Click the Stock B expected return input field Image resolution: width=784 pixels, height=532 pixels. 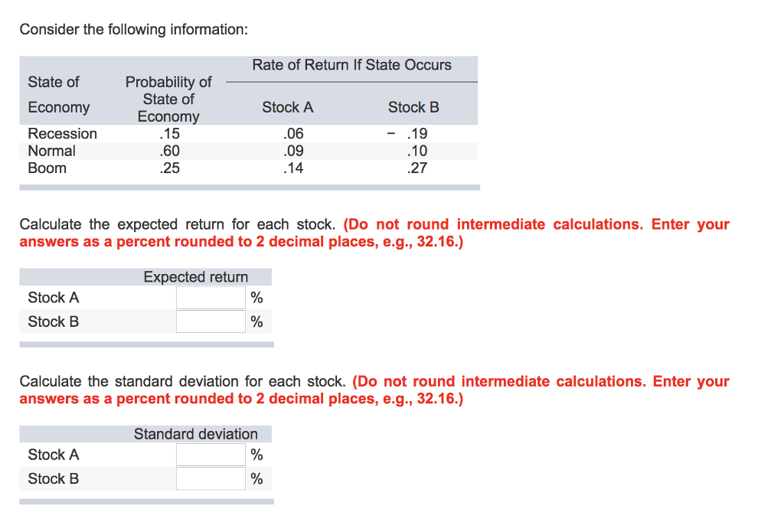[210, 321]
